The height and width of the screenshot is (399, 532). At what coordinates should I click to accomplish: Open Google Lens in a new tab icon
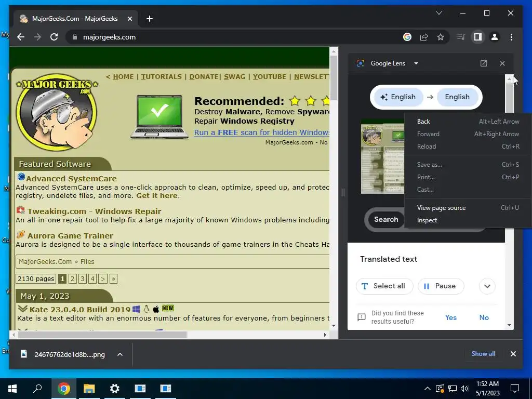pyautogui.click(x=484, y=63)
